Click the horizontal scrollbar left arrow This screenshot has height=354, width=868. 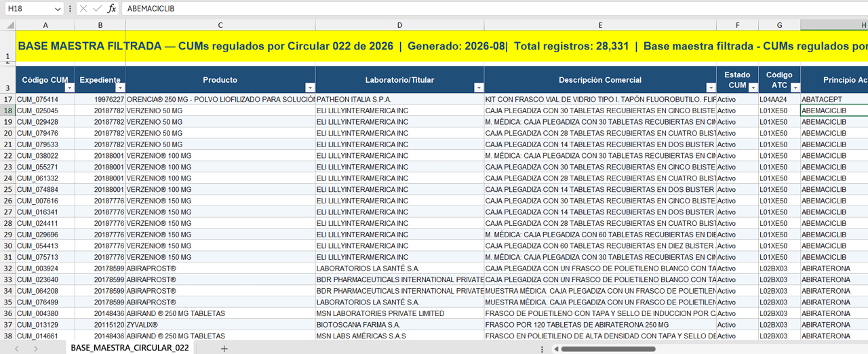coord(555,349)
